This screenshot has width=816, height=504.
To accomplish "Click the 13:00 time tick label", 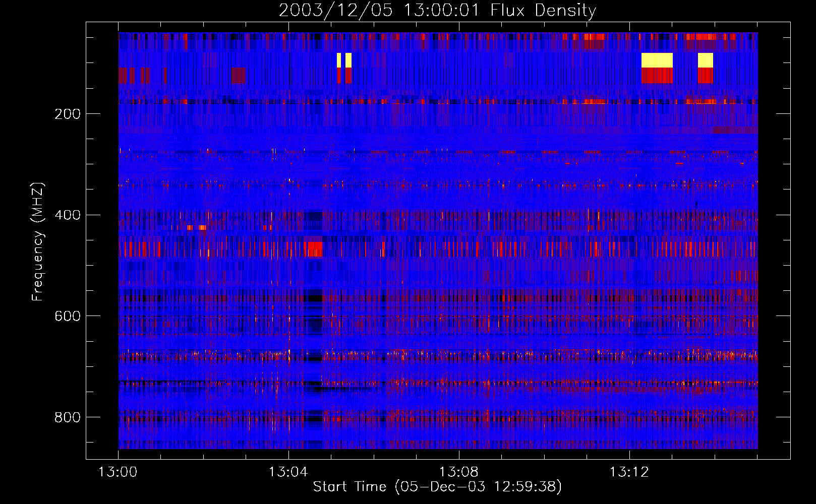I will 118,472.
